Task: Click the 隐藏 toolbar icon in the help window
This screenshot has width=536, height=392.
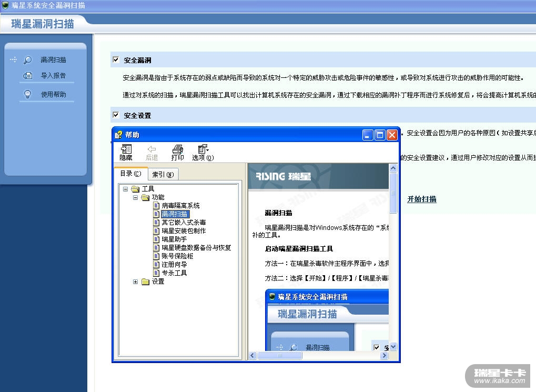Action: (126, 152)
